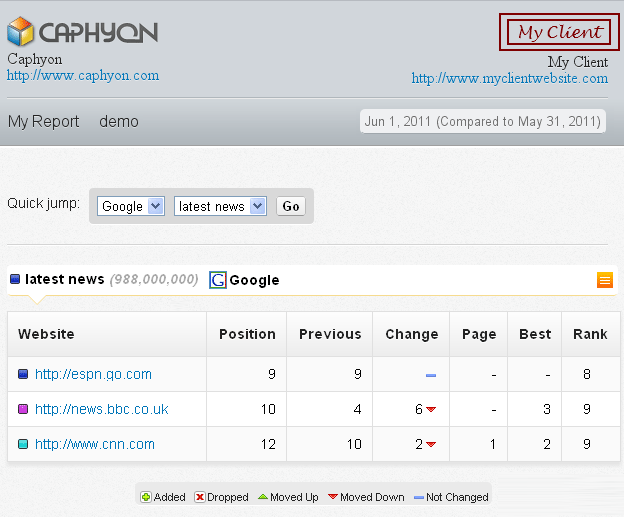Image resolution: width=624 pixels, height=517 pixels.
Task: Click the Position column header
Action: click(x=247, y=334)
